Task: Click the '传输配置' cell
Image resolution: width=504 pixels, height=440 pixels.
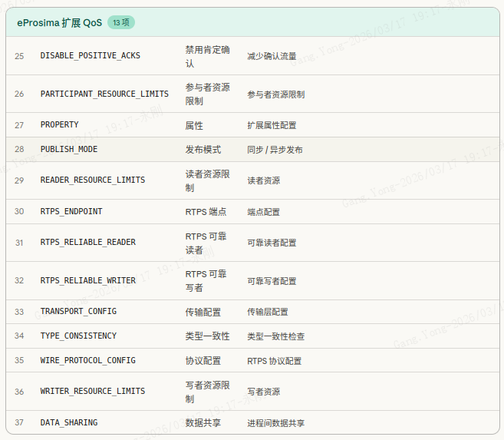Action: click(x=203, y=312)
